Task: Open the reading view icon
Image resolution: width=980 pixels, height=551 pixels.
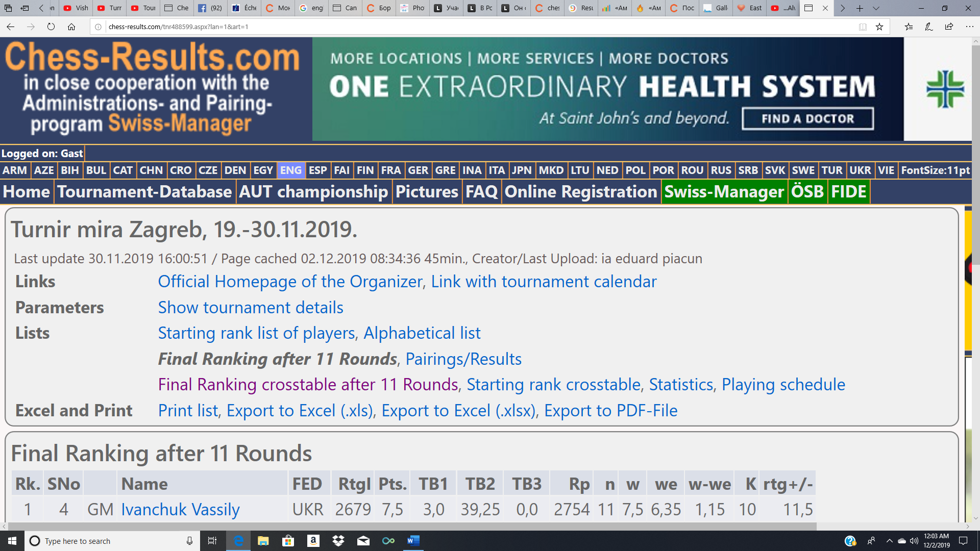Action: (863, 27)
